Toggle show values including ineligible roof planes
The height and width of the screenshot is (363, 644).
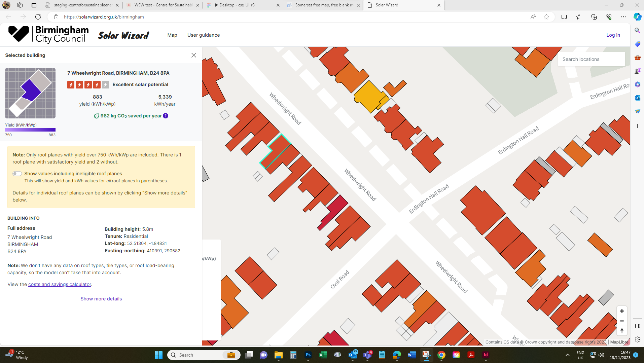point(17,174)
